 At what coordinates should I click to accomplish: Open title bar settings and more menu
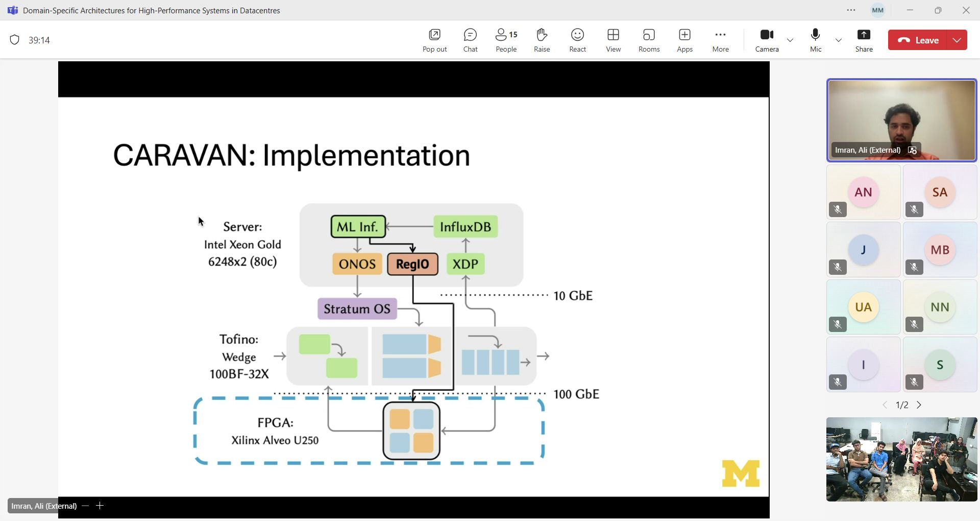point(851,10)
